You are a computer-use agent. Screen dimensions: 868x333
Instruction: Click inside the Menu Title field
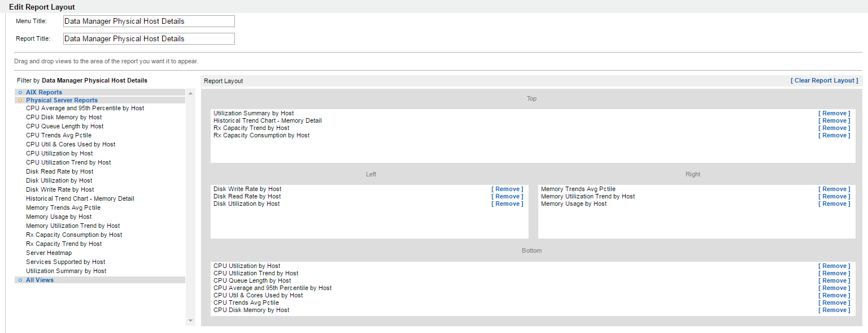pos(149,21)
